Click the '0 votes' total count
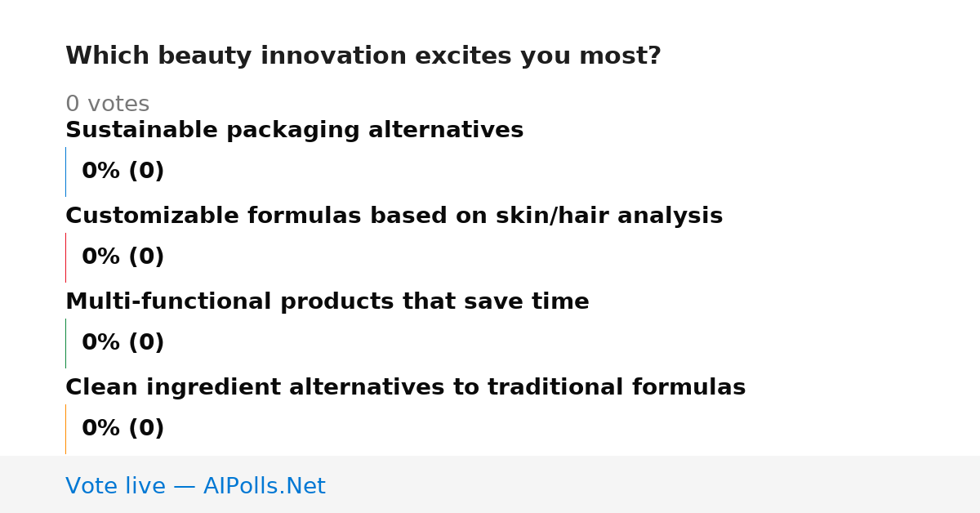The height and width of the screenshot is (513, 980). pos(107,105)
